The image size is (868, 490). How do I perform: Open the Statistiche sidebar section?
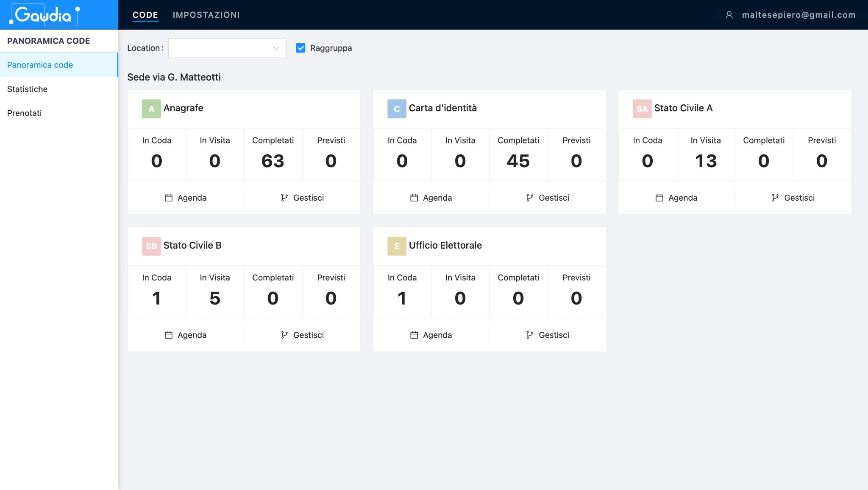coord(27,89)
